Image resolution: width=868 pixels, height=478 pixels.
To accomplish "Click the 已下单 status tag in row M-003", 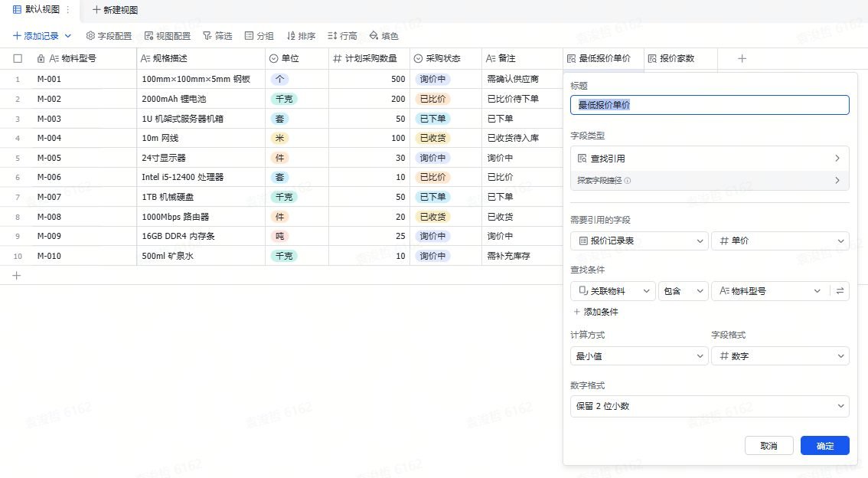I will click(x=433, y=119).
